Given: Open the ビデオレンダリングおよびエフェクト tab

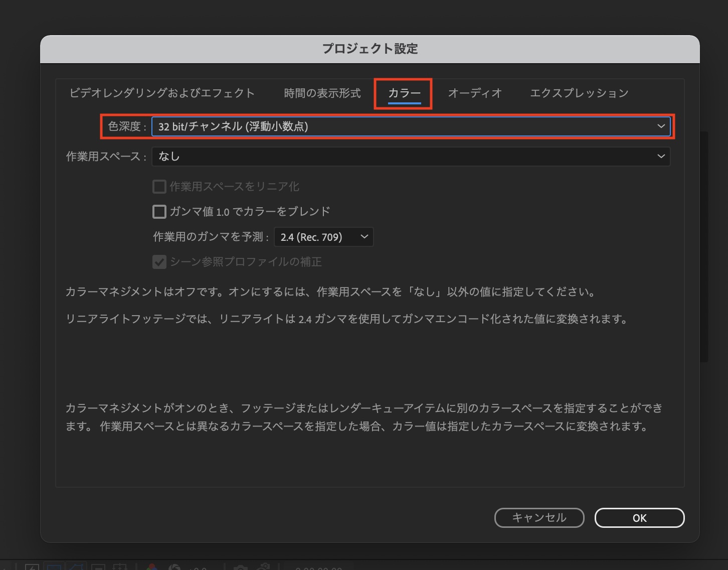Looking at the screenshot, I should click(162, 93).
